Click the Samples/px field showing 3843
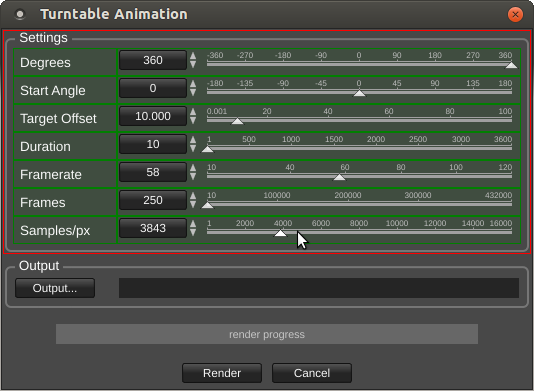This screenshot has width=534, height=391. (x=153, y=228)
